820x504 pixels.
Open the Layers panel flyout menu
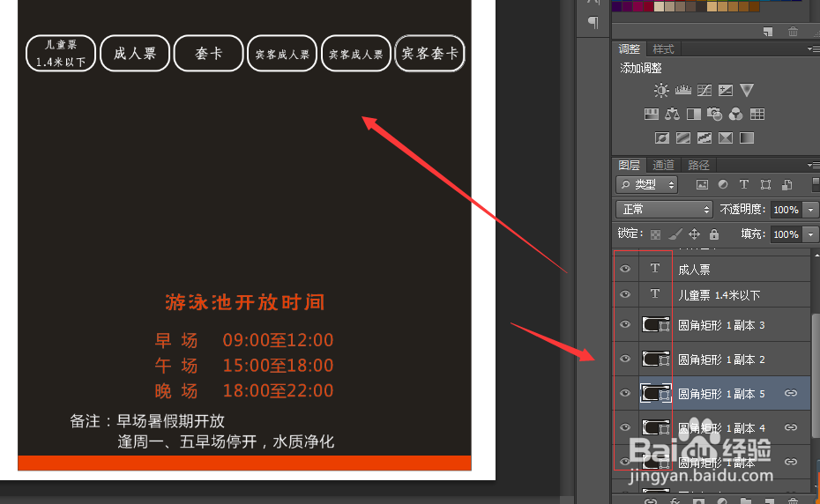coord(813,166)
